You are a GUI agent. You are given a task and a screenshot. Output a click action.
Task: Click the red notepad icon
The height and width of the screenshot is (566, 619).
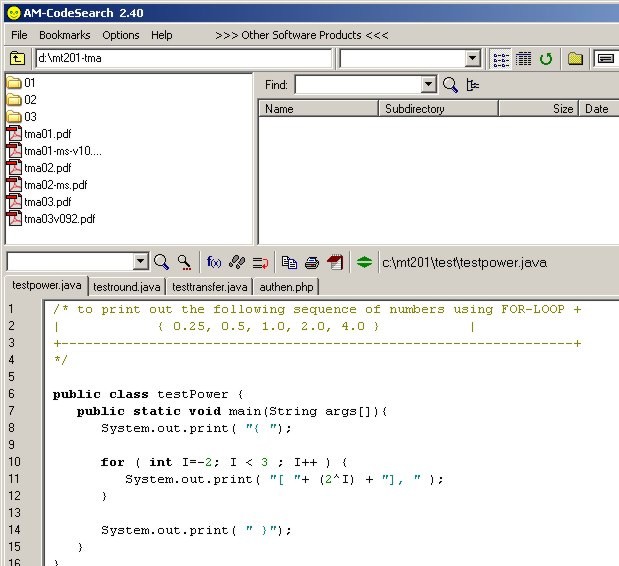(x=335, y=262)
